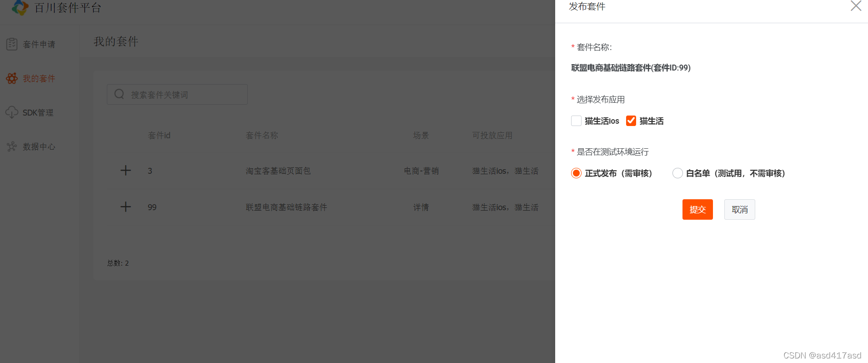Select 白名单（测试用，不需审核）radio option

tap(677, 173)
